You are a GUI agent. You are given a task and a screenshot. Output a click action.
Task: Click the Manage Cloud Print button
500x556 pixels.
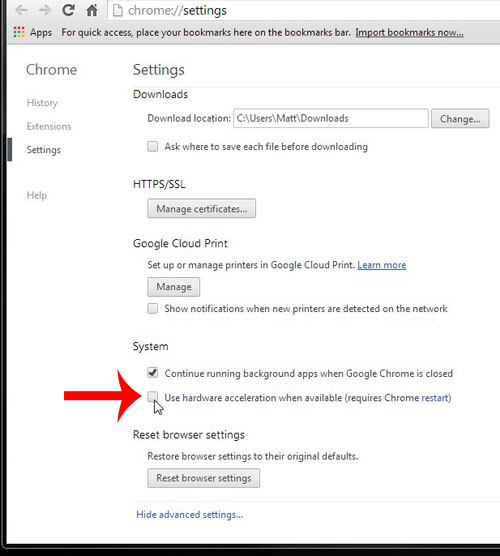[174, 287]
